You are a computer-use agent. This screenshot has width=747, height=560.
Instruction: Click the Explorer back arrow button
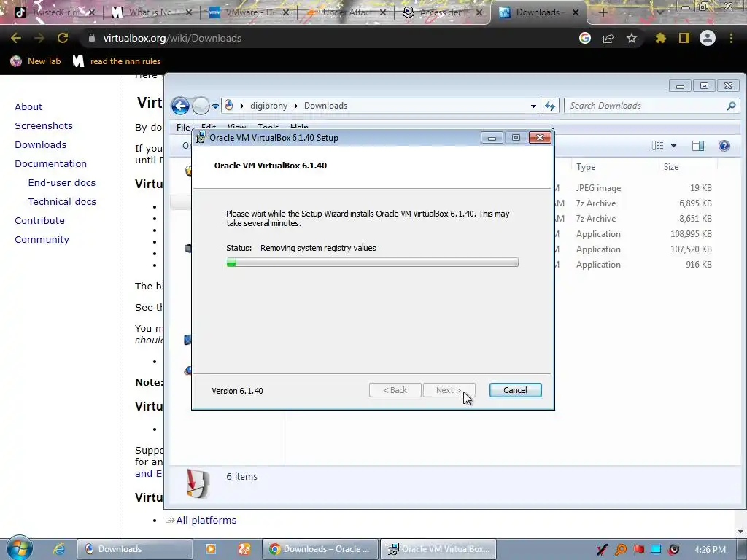(181, 106)
